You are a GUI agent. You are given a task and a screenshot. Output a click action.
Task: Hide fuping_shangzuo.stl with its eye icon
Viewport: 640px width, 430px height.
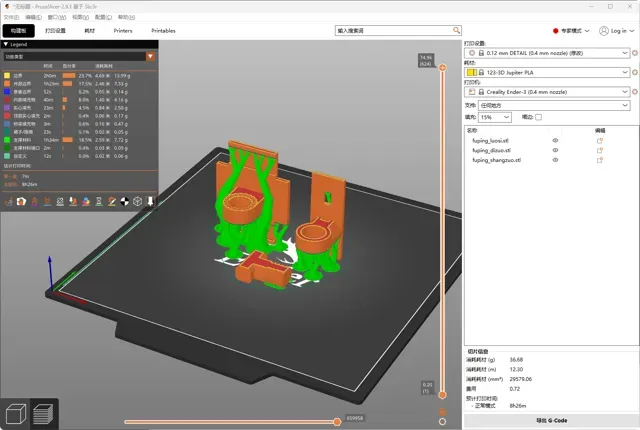point(555,160)
